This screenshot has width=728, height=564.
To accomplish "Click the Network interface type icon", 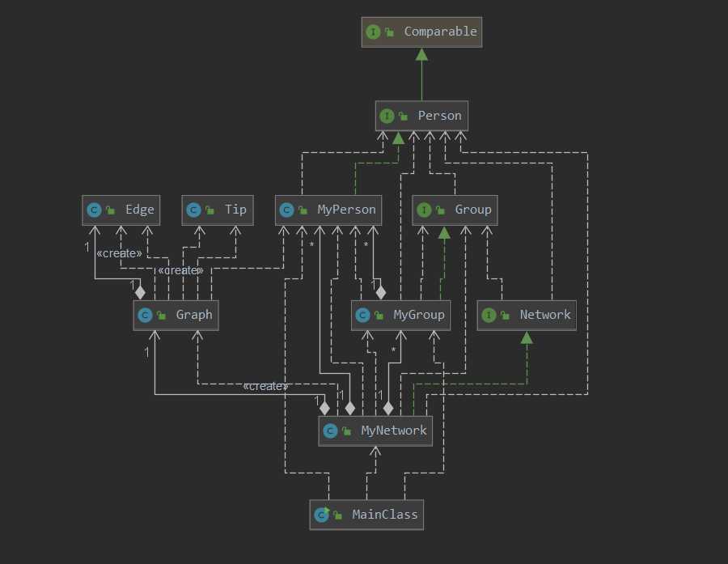I will pyautogui.click(x=489, y=315).
